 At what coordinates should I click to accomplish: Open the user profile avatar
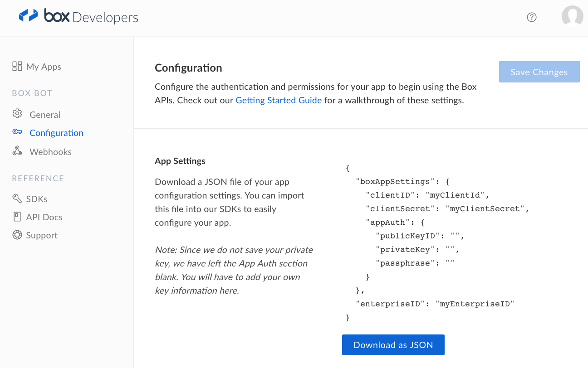click(572, 16)
